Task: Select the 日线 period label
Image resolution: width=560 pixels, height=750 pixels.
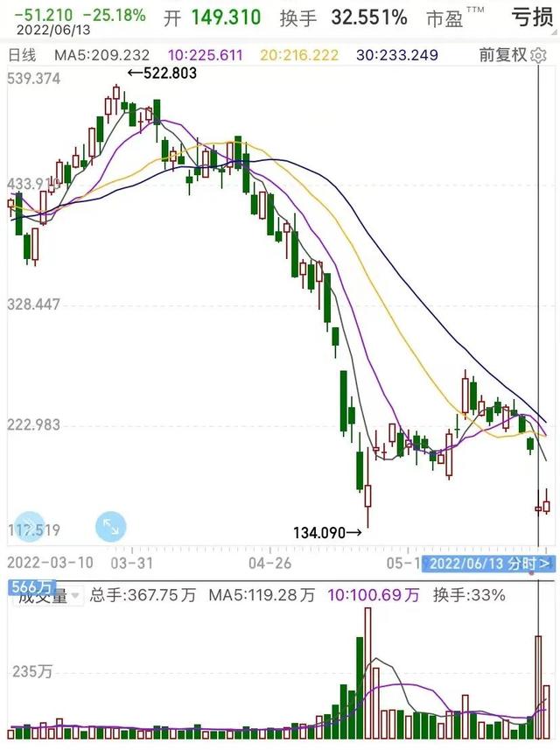Action: [x=22, y=55]
